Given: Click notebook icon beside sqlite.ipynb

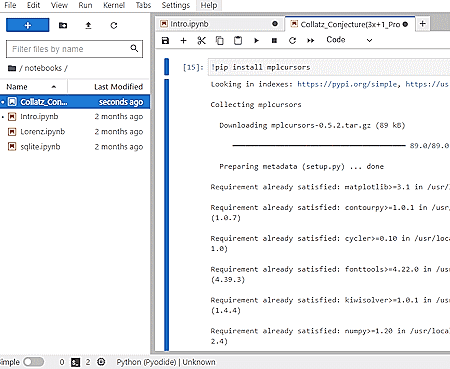Looking at the screenshot, I should pyautogui.click(x=12, y=147).
